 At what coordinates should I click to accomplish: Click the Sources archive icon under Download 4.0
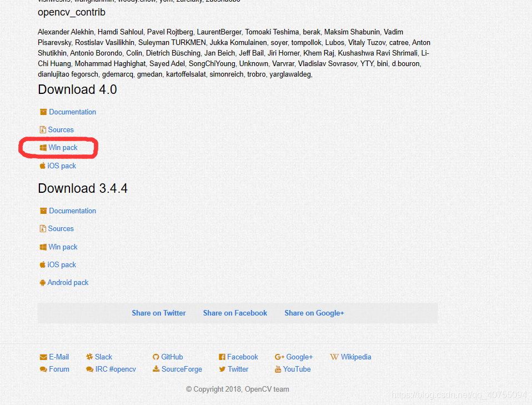click(43, 129)
